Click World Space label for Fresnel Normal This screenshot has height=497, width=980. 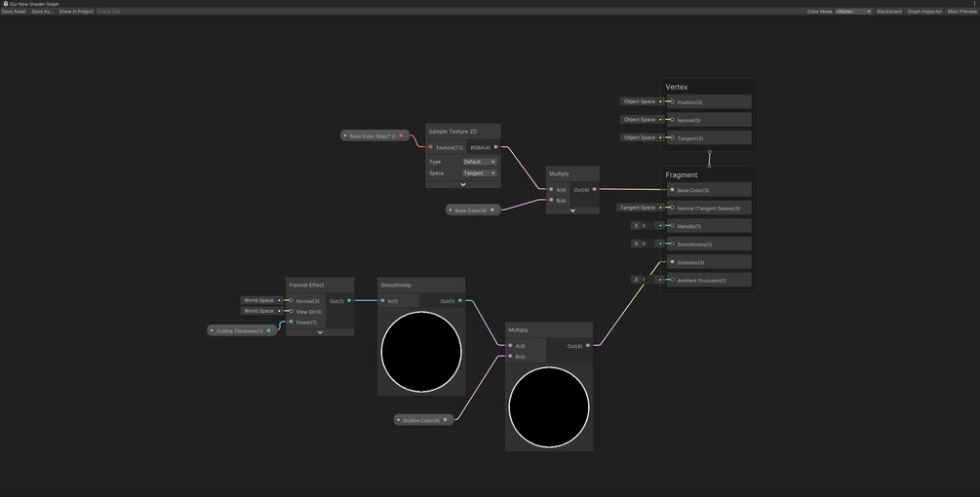coord(258,300)
